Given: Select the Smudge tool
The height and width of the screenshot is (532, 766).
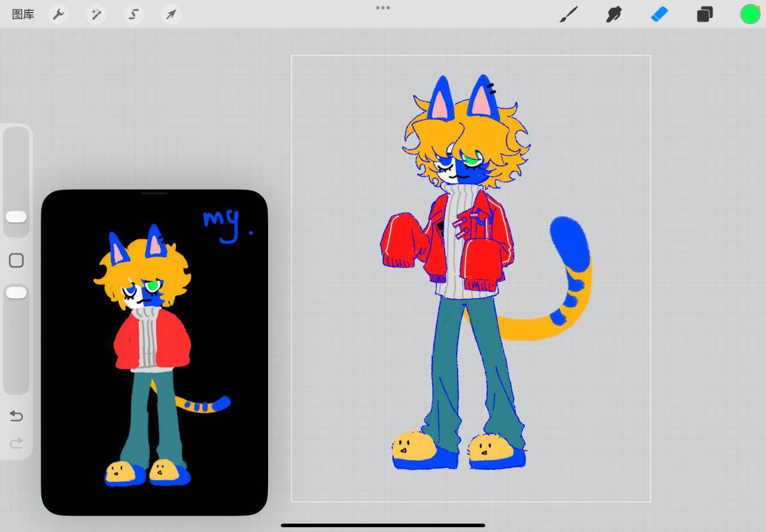Looking at the screenshot, I should pos(613,14).
